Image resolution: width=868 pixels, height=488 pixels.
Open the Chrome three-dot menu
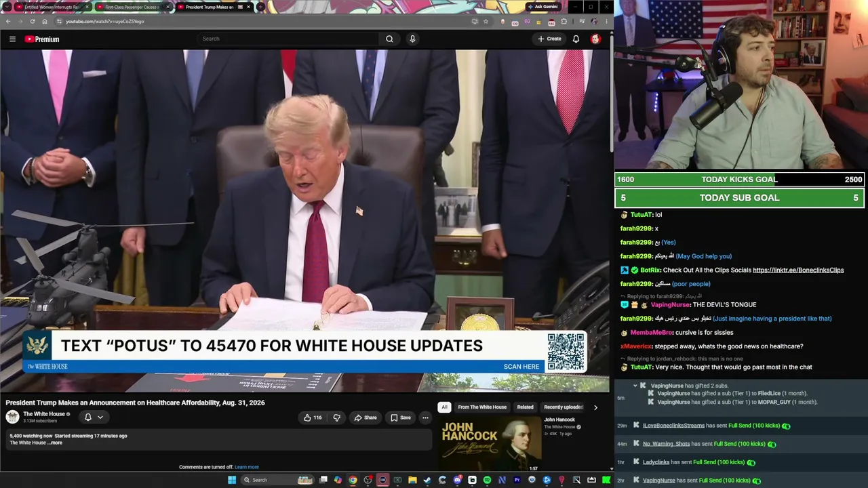coord(606,21)
